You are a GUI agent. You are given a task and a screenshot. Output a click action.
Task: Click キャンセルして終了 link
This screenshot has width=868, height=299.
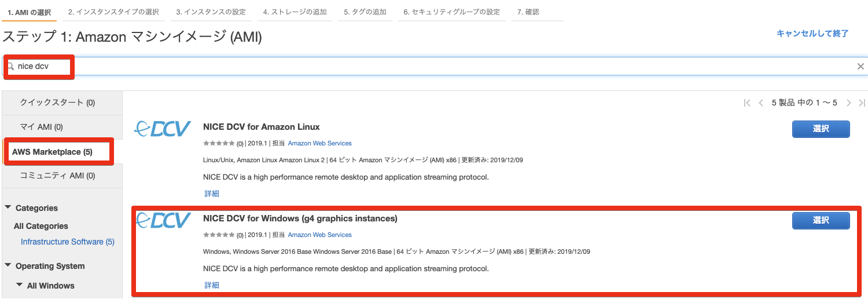tap(812, 34)
